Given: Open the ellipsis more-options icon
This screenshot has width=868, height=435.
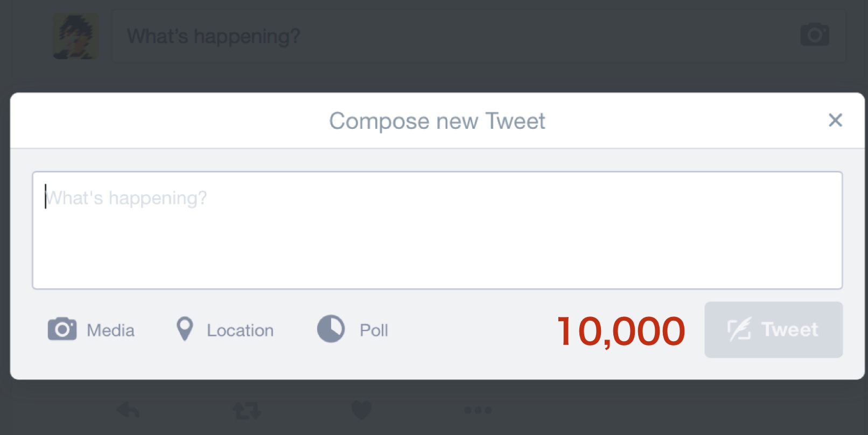Looking at the screenshot, I should pos(478,410).
